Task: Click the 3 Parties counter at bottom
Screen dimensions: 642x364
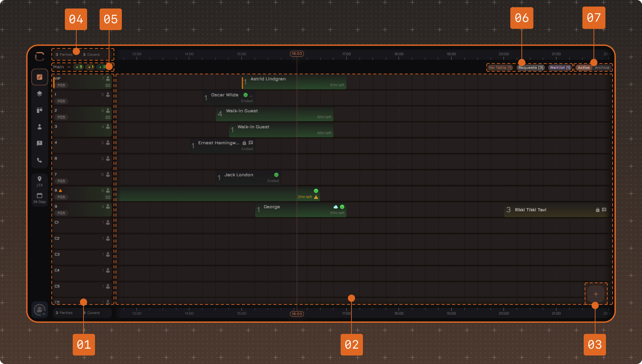Action: [x=64, y=313]
